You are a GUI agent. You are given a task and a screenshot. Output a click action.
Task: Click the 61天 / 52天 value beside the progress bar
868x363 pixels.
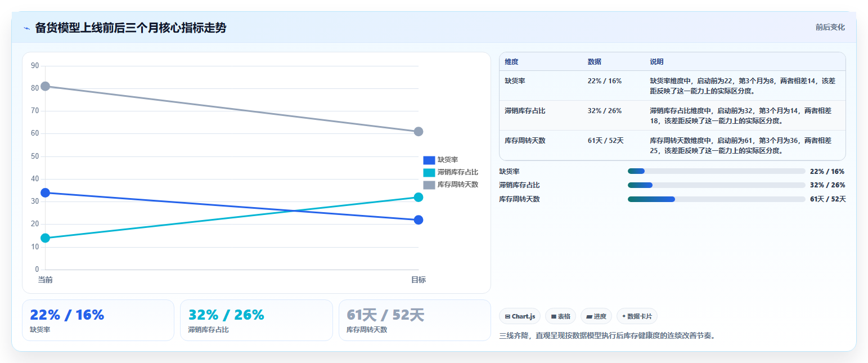(x=828, y=199)
